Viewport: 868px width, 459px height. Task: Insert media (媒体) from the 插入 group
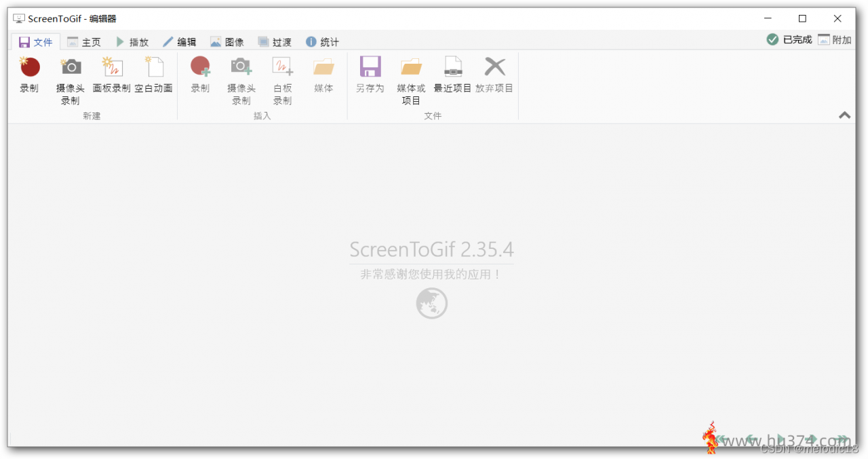pos(324,75)
